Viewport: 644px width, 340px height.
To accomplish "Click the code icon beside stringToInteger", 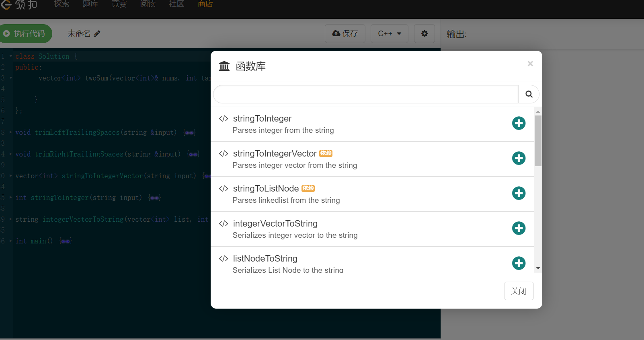I will tap(224, 119).
